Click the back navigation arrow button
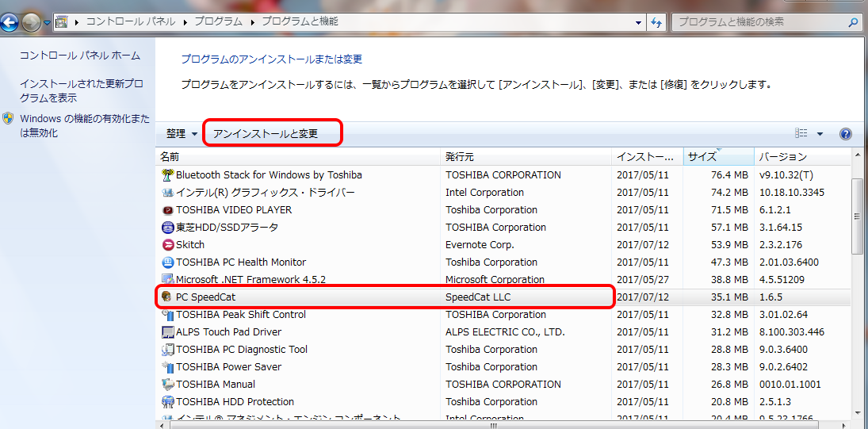Image resolution: width=868 pixels, height=429 pixels. click(10, 22)
